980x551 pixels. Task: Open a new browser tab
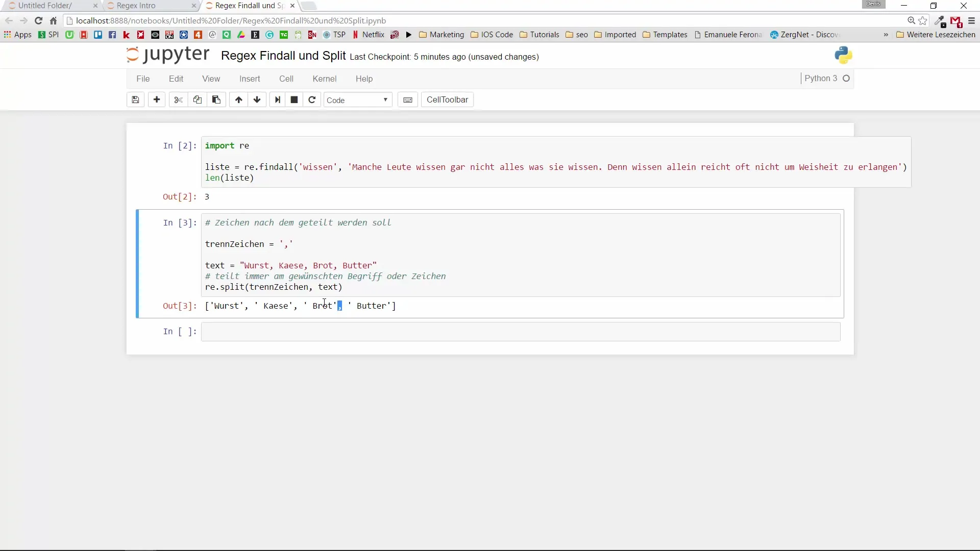[x=308, y=6]
